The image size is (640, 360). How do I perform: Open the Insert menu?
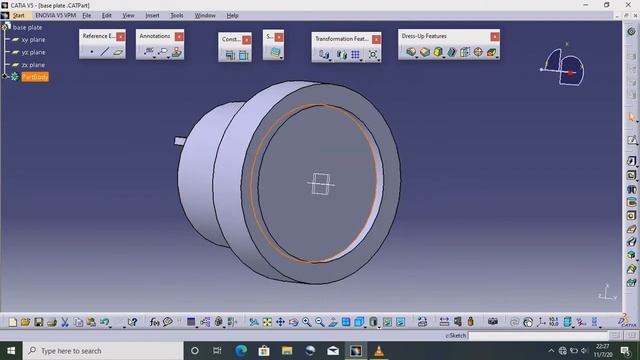click(152, 16)
